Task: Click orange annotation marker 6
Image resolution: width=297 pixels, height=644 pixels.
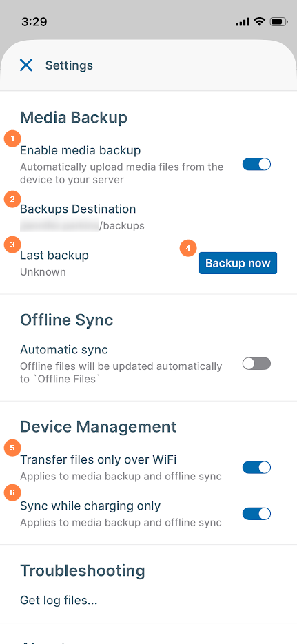Action: (12, 493)
